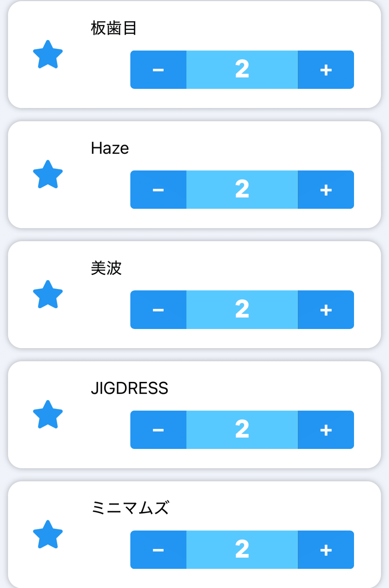The height and width of the screenshot is (588, 389).
Task: Click the count value for JIGDRESS
Action: [x=242, y=430]
